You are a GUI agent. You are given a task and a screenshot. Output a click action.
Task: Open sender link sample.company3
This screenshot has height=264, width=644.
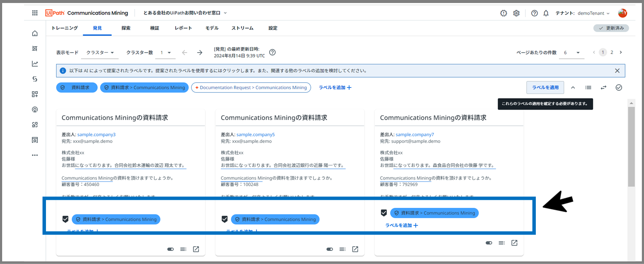tap(97, 135)
